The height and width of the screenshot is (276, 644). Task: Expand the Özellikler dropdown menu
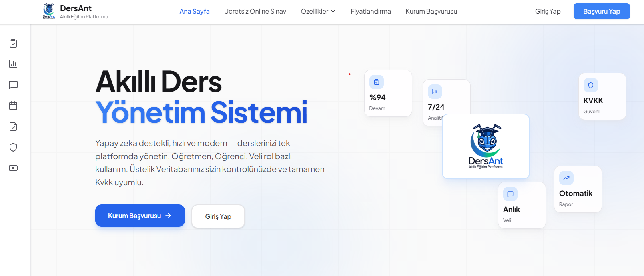(318, 11)
